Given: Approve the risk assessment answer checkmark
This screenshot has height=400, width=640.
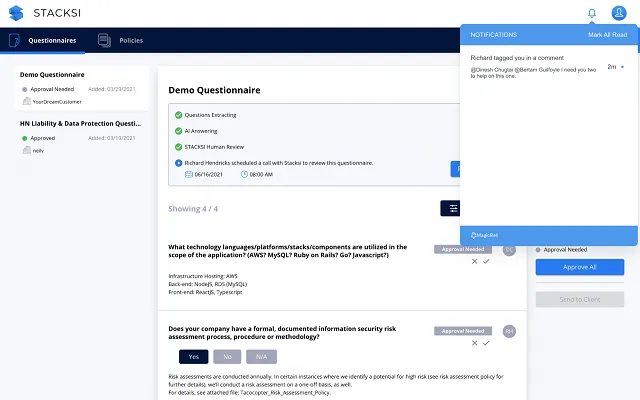Looking at the screenshot, I should [x=486, y=343].
